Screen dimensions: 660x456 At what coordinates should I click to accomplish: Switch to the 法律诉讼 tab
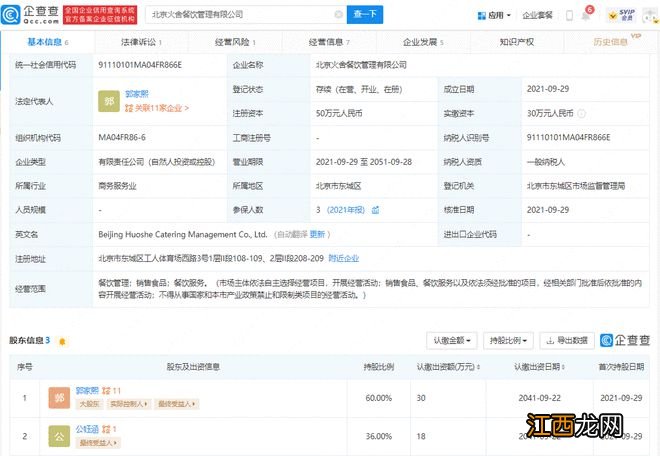click(141, 42)
